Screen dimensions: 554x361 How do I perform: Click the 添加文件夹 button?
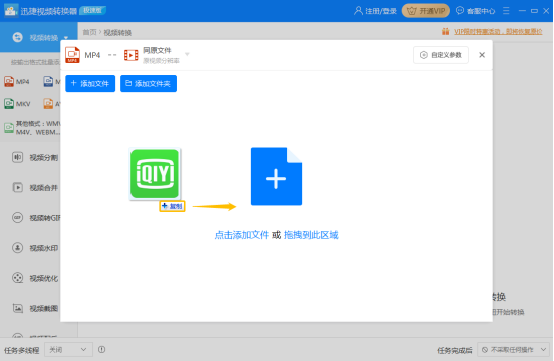click(148, 83)
